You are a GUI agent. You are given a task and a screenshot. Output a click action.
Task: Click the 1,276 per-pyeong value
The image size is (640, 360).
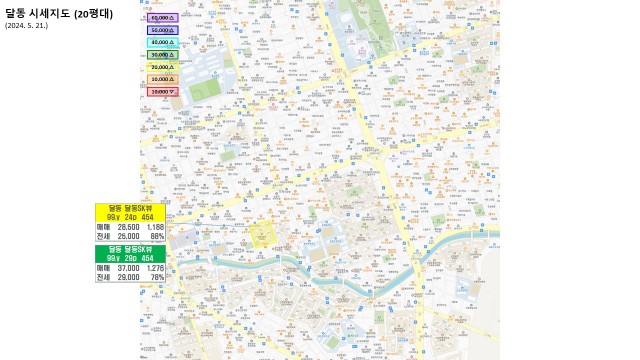coord(156,268)
